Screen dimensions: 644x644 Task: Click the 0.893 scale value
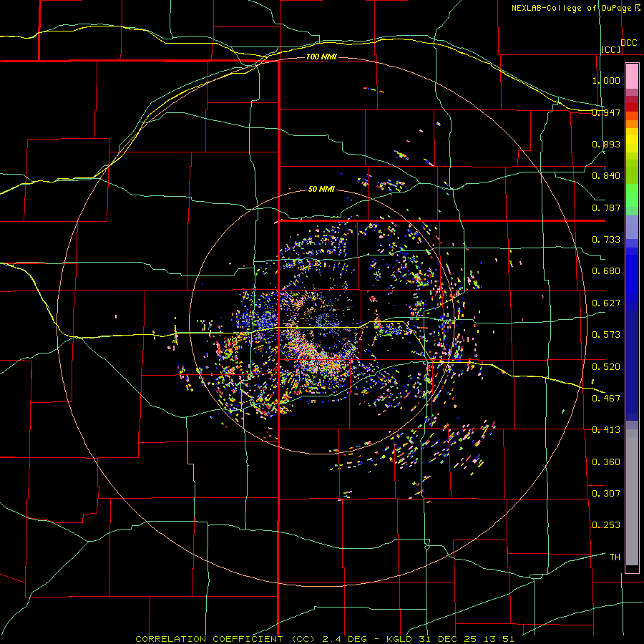tap(606, 144)
